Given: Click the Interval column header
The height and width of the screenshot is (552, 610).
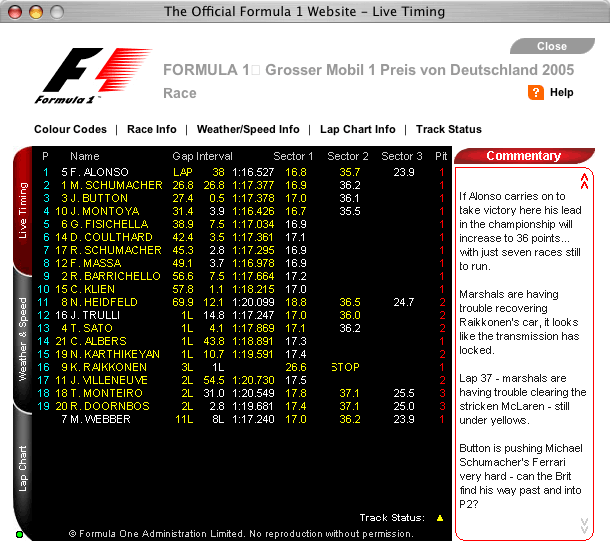Looking at the screenshot, I should (x=214, y=156).
